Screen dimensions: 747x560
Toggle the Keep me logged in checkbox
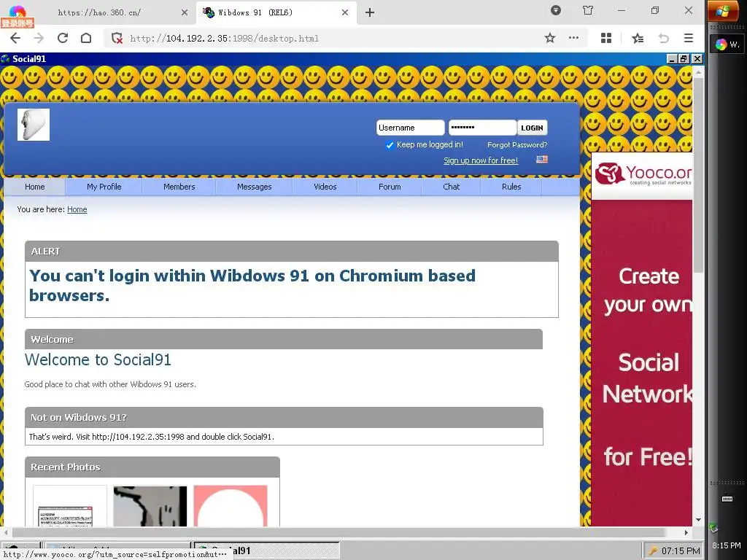[390, 145]
